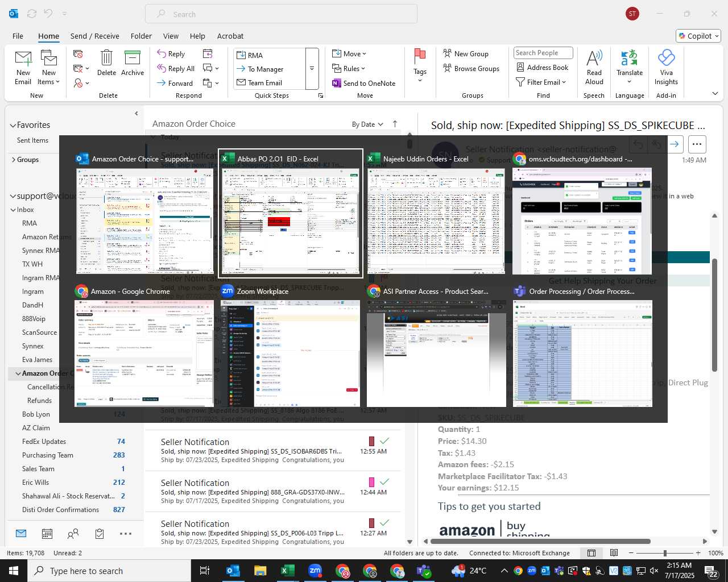Click the Undo icon in title bar

(48, 14)
